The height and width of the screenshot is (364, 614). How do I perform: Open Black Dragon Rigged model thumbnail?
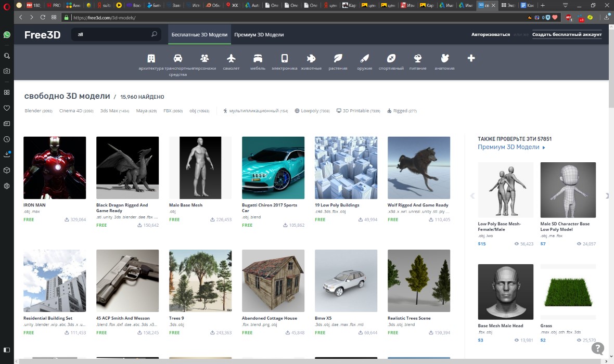click(127, 167)
